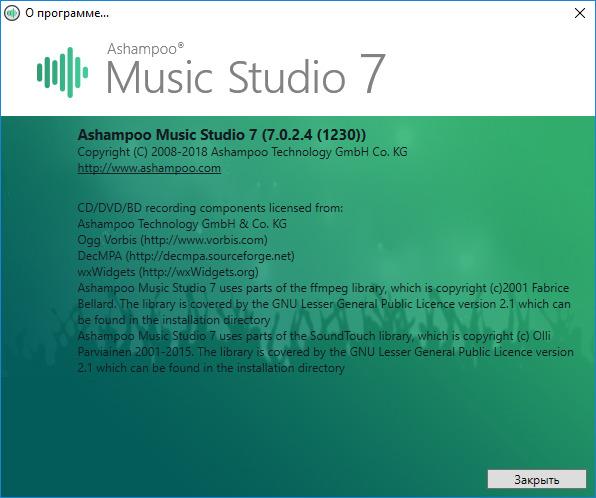Click the SoundTouch library copyright paragraph

point(325,352)
